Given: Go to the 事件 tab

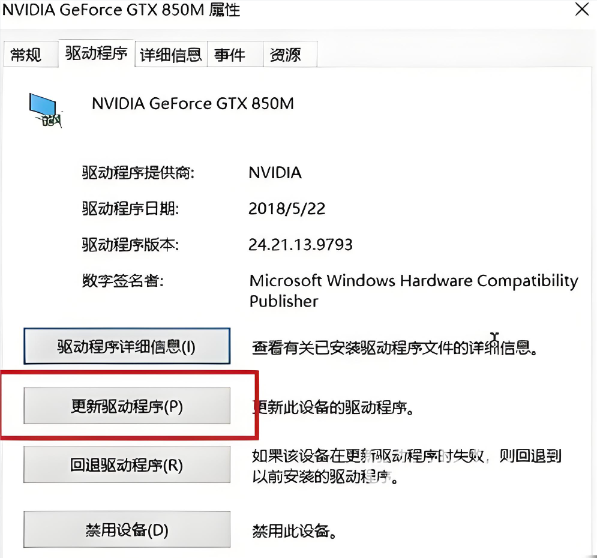Looking at the screenshot, I should point(230,55).
